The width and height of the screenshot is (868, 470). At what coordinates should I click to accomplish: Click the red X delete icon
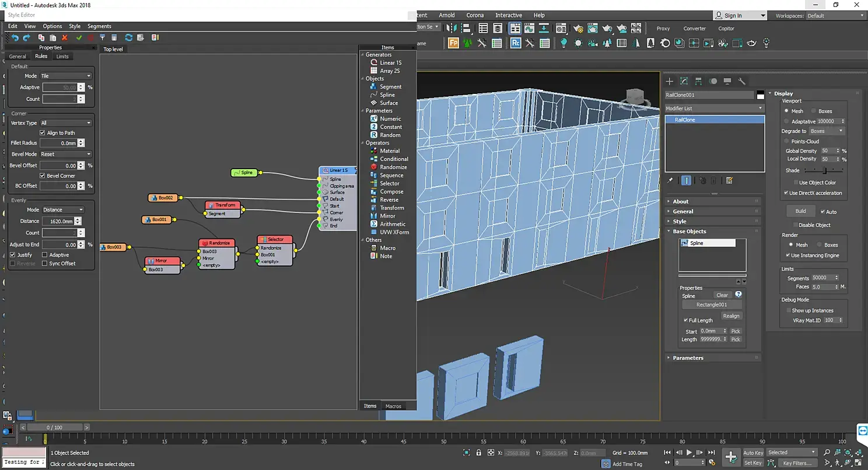pyautogui.click(x=65, y=38)
